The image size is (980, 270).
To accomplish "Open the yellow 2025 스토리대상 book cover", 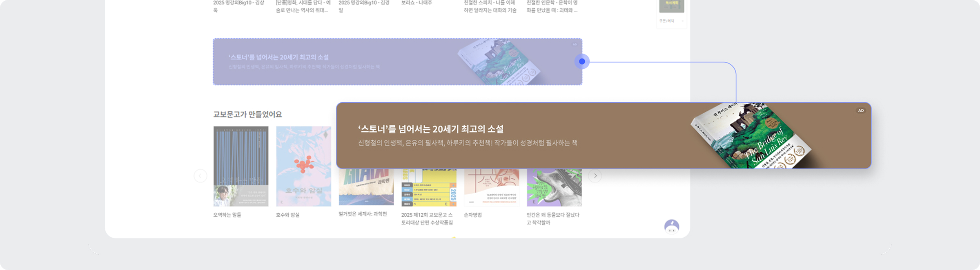I will coord(429,187).
